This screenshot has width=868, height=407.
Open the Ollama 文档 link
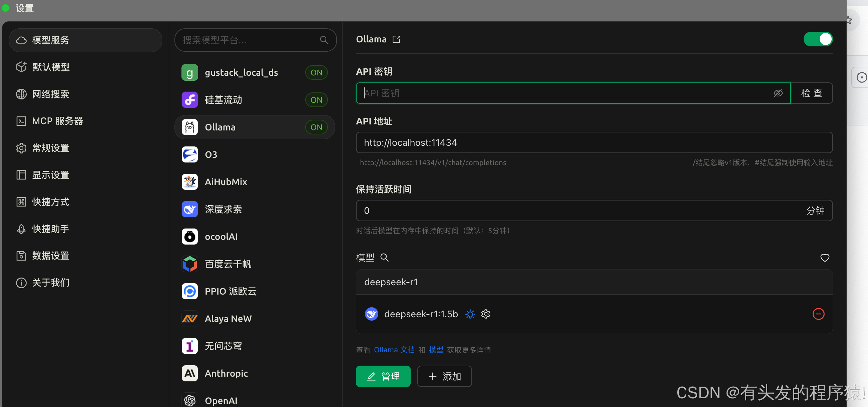tap(394, 350)
